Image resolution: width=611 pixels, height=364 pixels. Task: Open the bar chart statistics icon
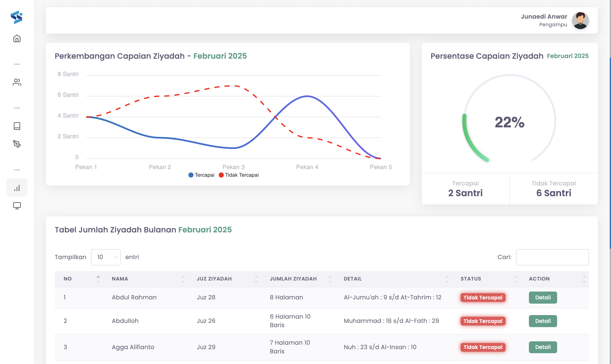(17, 188)
